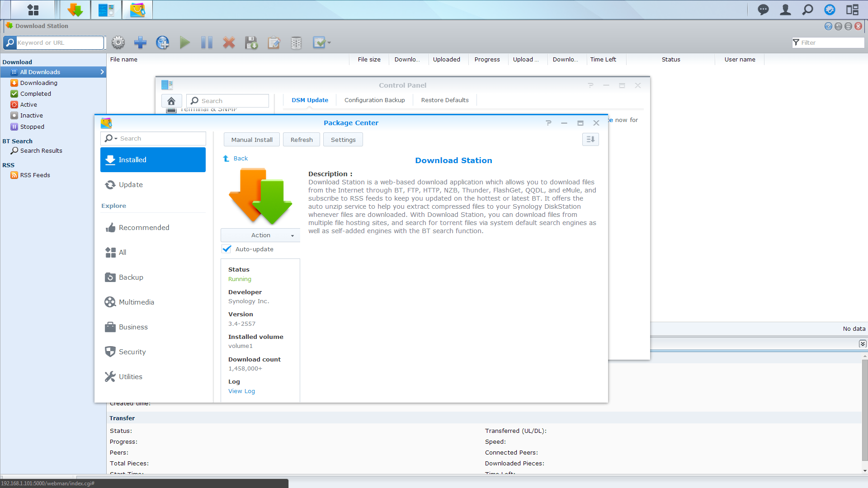Open DSM search magnifier icon

click(808, 9)
